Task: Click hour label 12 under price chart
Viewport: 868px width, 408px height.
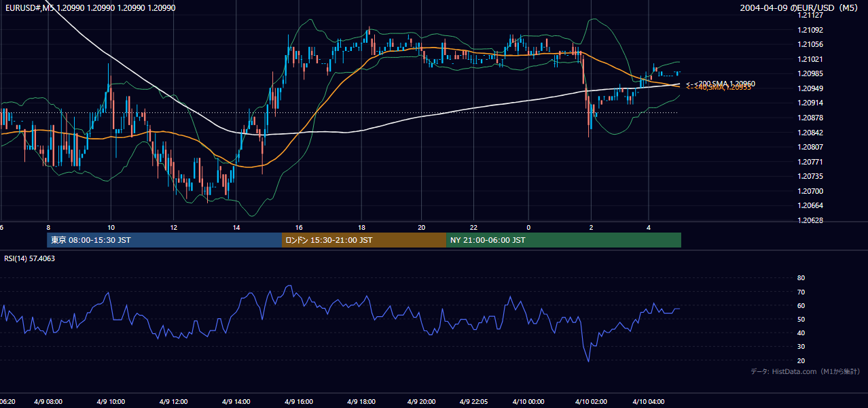Action: click(174, 227)
